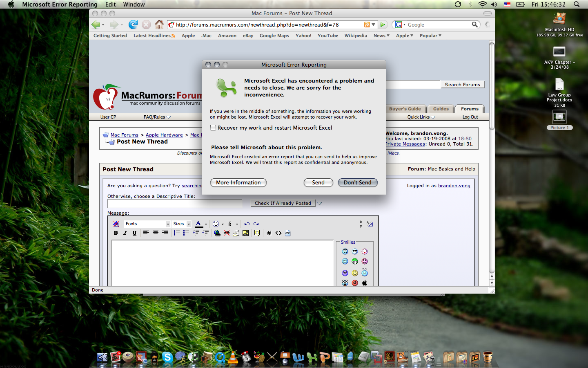Increase indent in message editor

click(205, 233)
